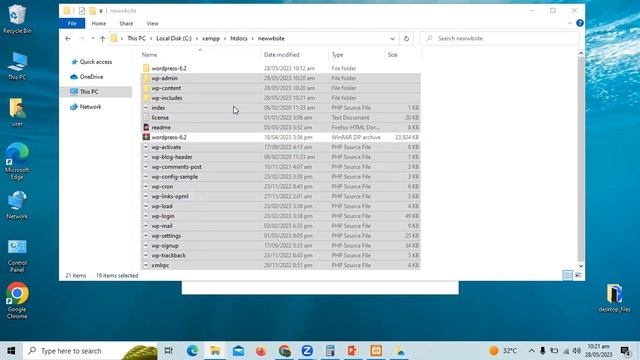Viewport: 640px width, 360px height.
Task: Open the Explorer help question mark
Action: tap(580, 23)
